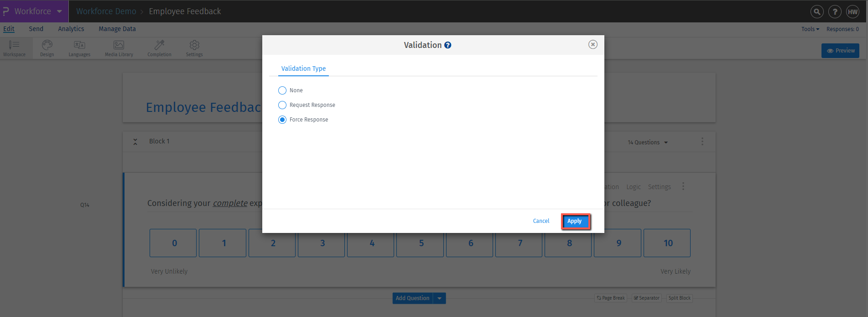This screenshot has width=868, height=317.
Task: Cancel the Validation dialog
Action: (x=541, y=221)
